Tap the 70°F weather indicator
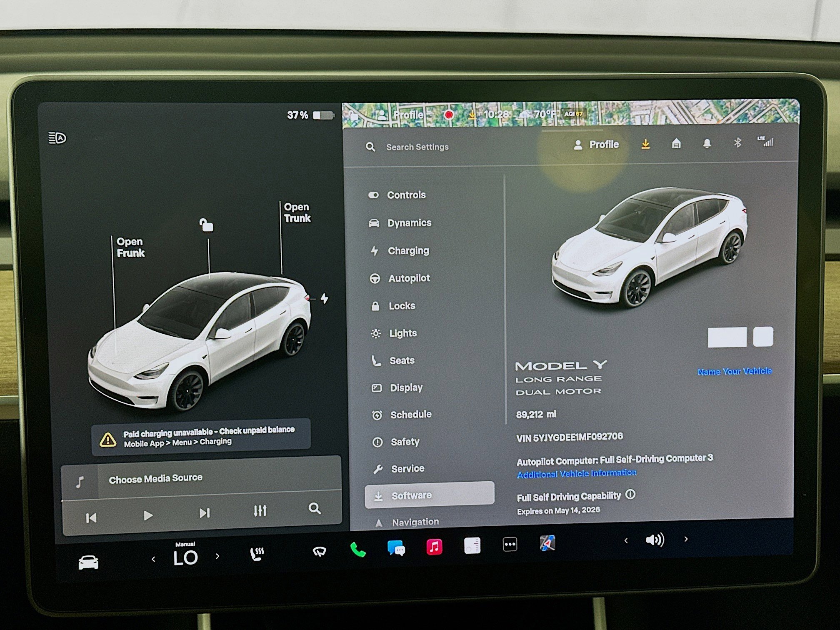The height and width of the screenshot is (630, 840). click(537, 114)
